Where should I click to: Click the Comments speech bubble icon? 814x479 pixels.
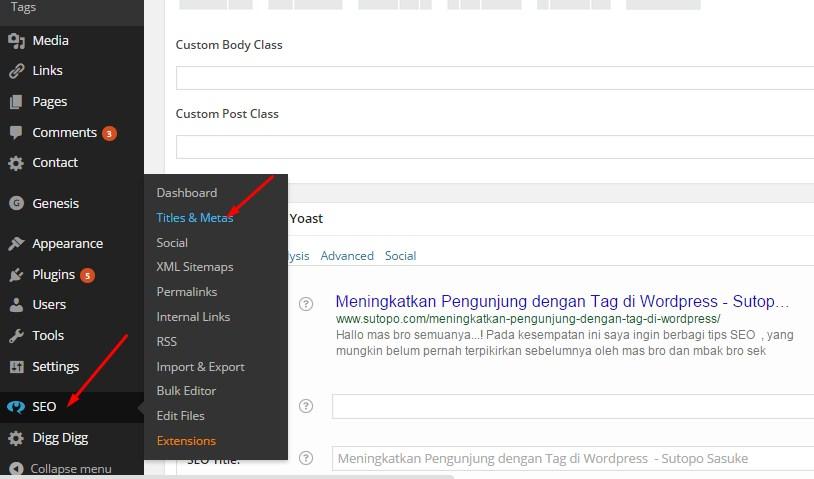(16, 132)
